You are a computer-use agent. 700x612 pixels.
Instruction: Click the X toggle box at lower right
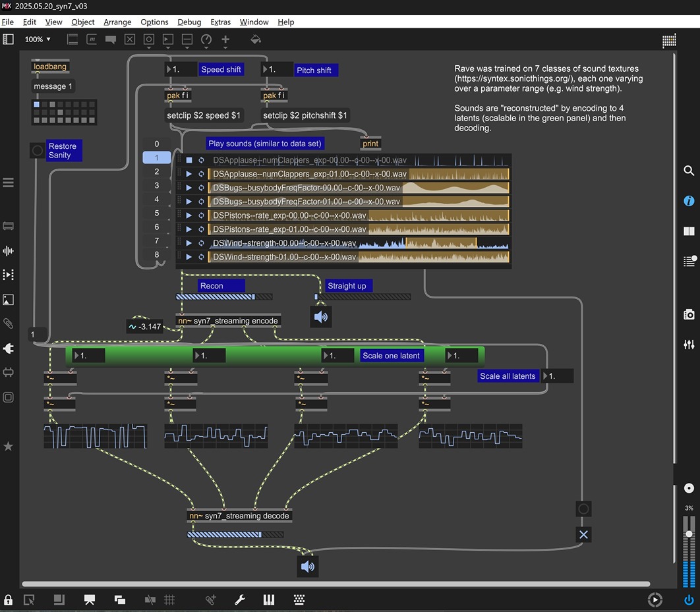583,534
